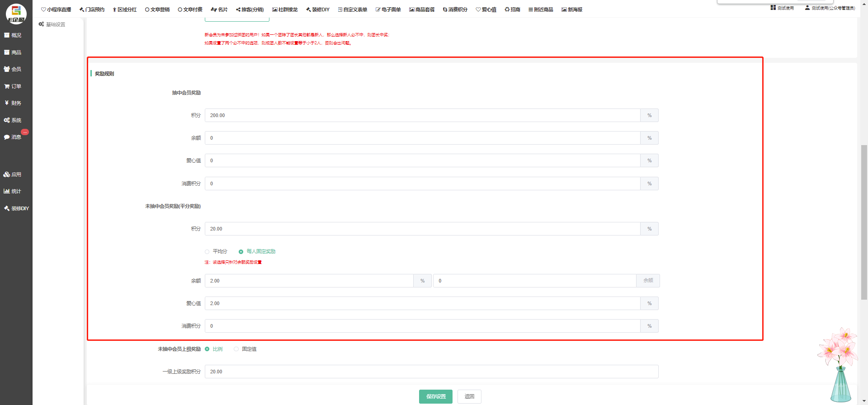The height and width of the screenshot is (405, 868).
Task: Select the 平均分 radio option
Action: pos(207,252)
